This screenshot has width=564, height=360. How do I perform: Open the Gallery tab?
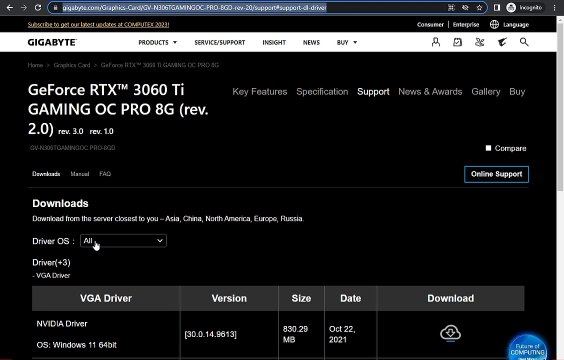(x=486, y=92)
